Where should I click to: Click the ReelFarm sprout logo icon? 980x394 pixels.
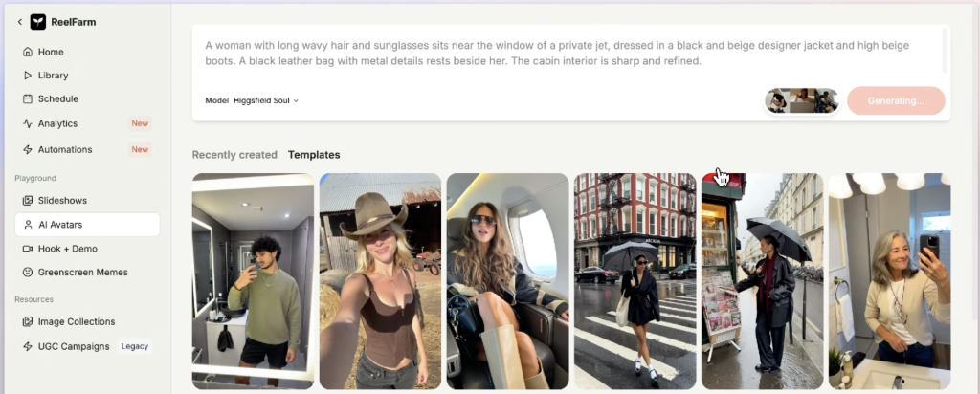(38, 22)
